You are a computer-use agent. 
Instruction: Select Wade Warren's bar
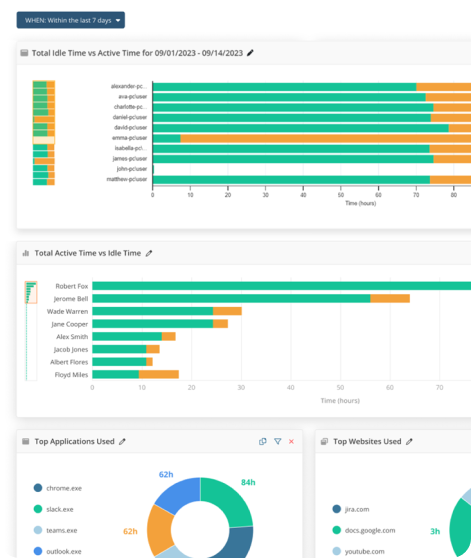167,311
